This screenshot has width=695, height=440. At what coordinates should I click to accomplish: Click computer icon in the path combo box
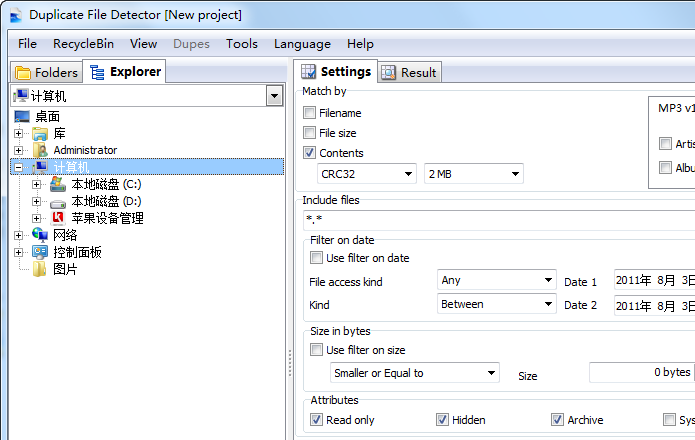coord(21,95)
